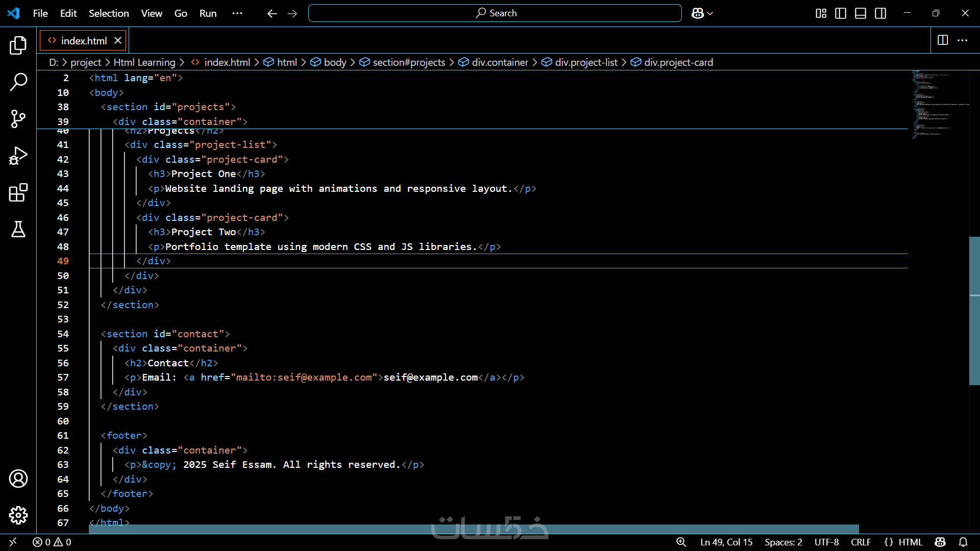Open the Testing flask view
Screen dimensions: 980x551
pos(18,230)
